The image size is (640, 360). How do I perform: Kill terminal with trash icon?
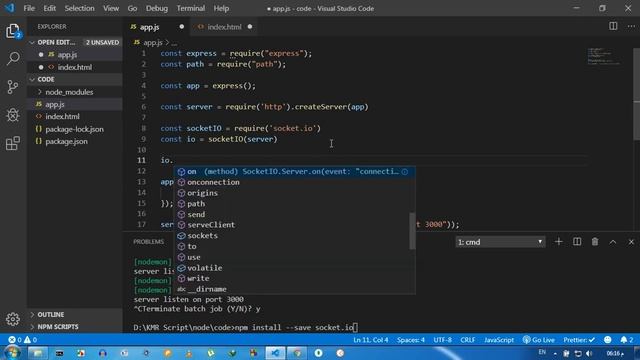(x=595, y=242)
